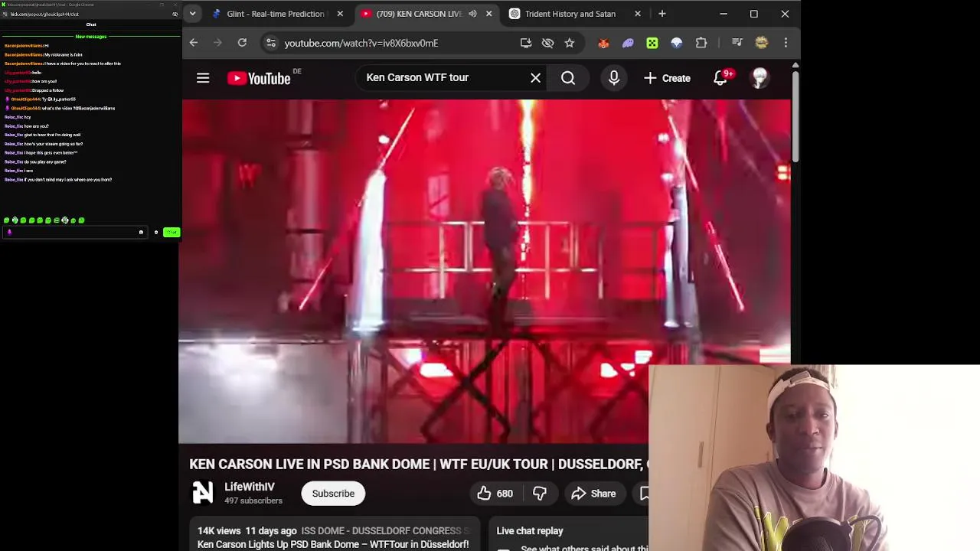The width and height of the screenshot is (980, 551).
Task: Open Phantom ghost extension
Action: [628, 43]
